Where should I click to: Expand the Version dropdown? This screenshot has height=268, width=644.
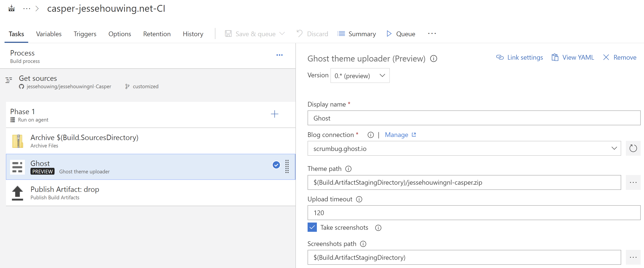pyautogui.click(x=359, y=76)
